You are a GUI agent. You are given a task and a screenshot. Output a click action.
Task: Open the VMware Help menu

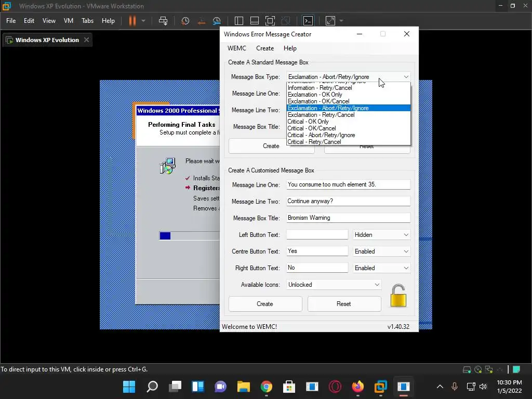coord(108,21)
